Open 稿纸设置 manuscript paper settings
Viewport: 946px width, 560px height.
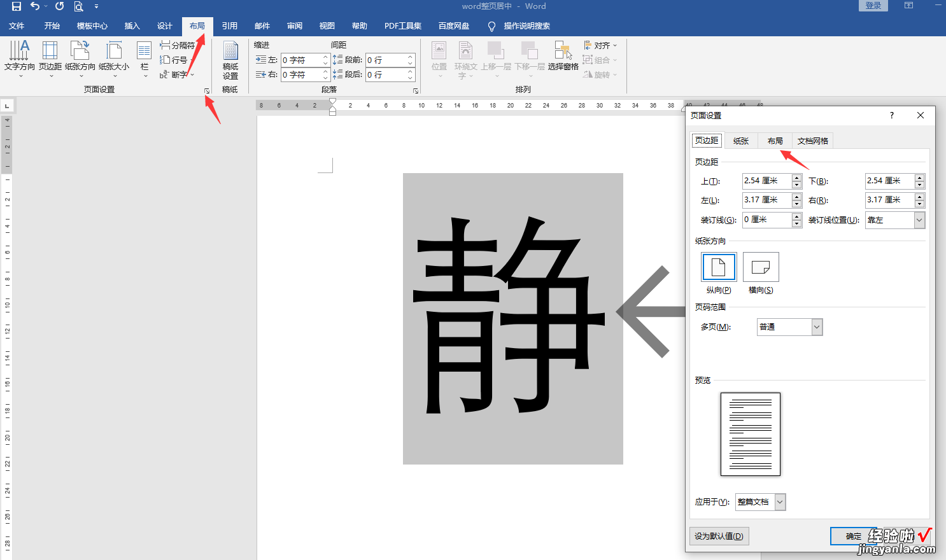click(x=230, y=60)
